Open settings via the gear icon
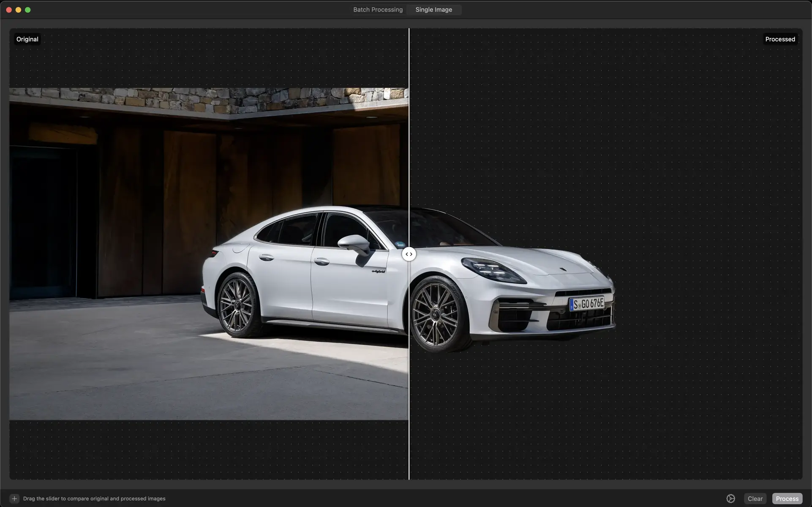The width and height of the screenshot is (812, 507). point(730,499)
